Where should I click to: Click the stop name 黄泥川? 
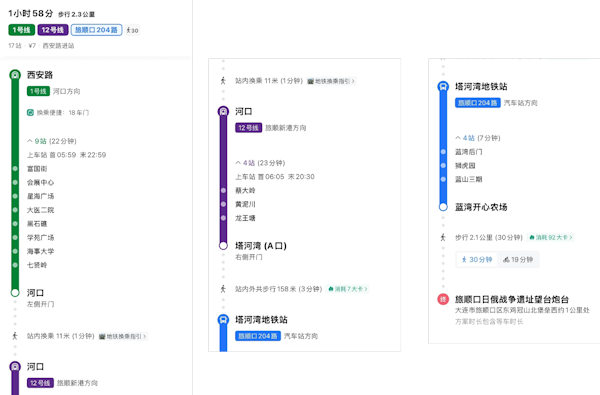pyautogui.click(x=245, y=204)
